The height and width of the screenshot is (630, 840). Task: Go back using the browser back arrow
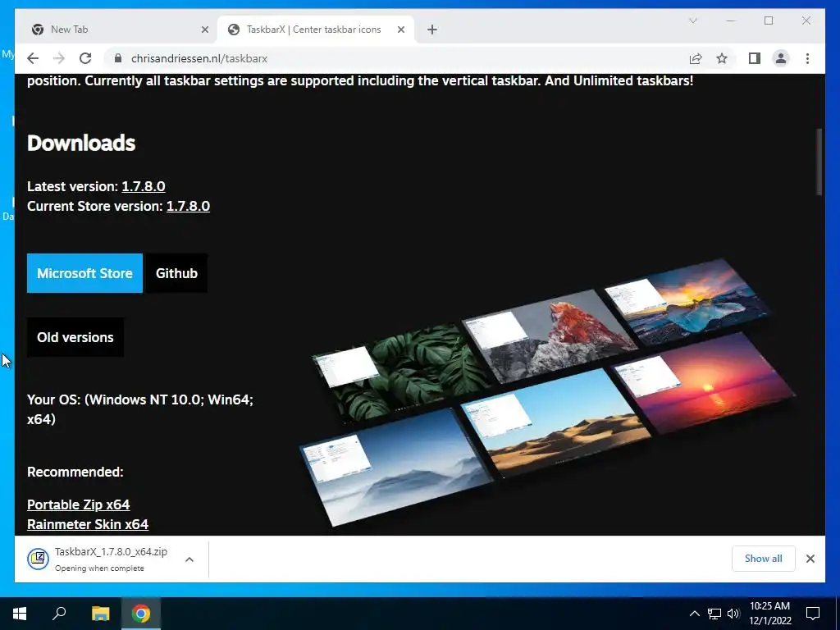[x=33, y=58]
